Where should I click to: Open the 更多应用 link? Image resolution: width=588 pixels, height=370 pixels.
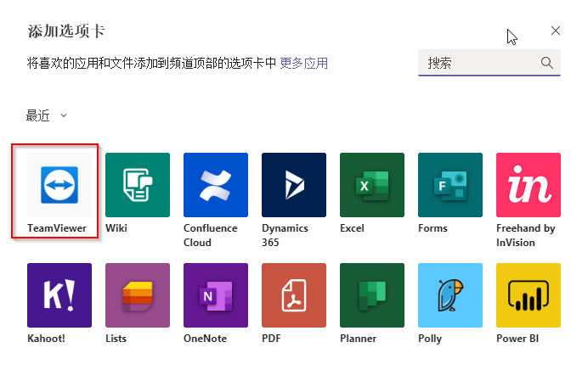(x=303, y=63)
